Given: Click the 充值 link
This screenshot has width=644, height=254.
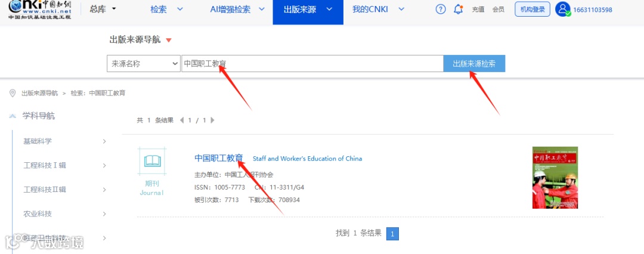Looking at the screenshot, I should click(x=478, y=10).
